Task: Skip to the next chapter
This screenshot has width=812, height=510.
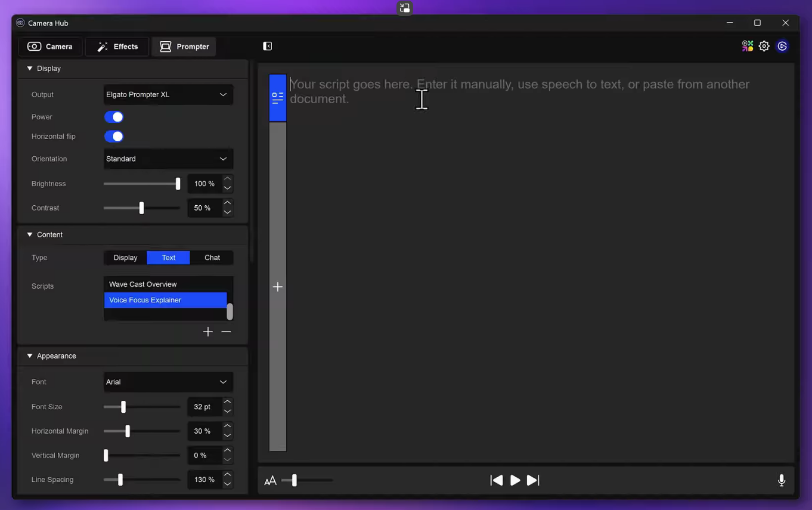Action: [x=533, y=480]
